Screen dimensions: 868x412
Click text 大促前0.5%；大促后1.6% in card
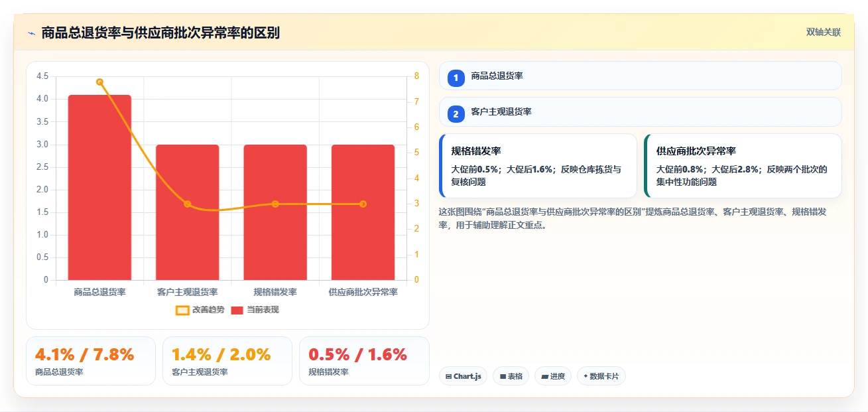tap(503, 169)
